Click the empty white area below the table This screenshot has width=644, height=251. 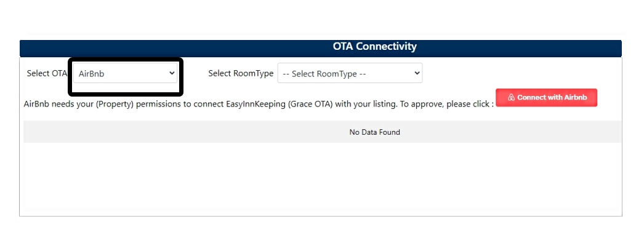(x=320, y=181)
